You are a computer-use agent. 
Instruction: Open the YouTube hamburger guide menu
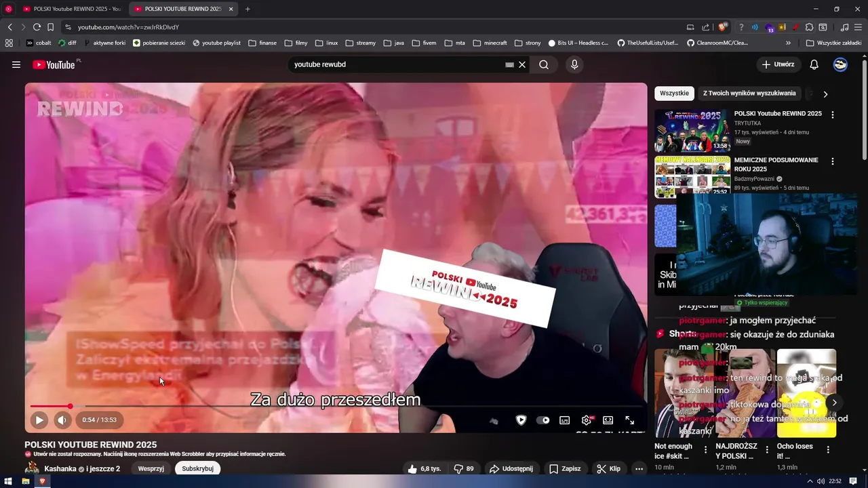coord(16,64)
